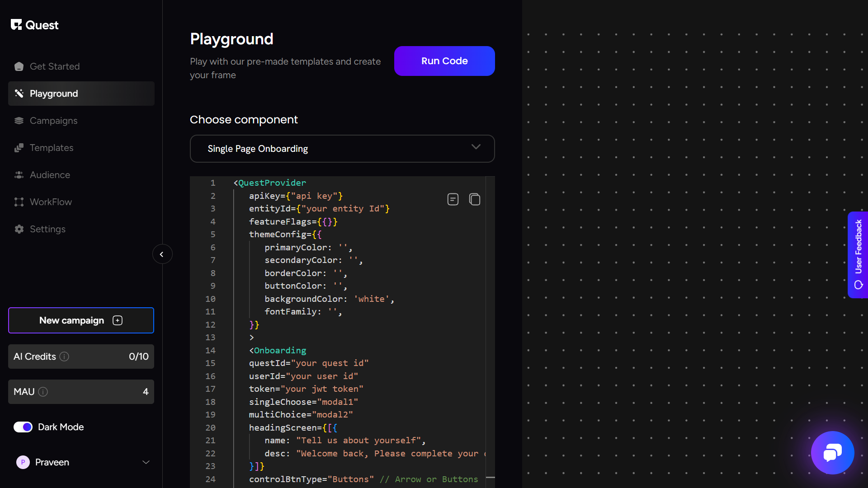Screen dimensions: 868x488
Task: Toggle the Dark Mode switch
Action: 23,427
